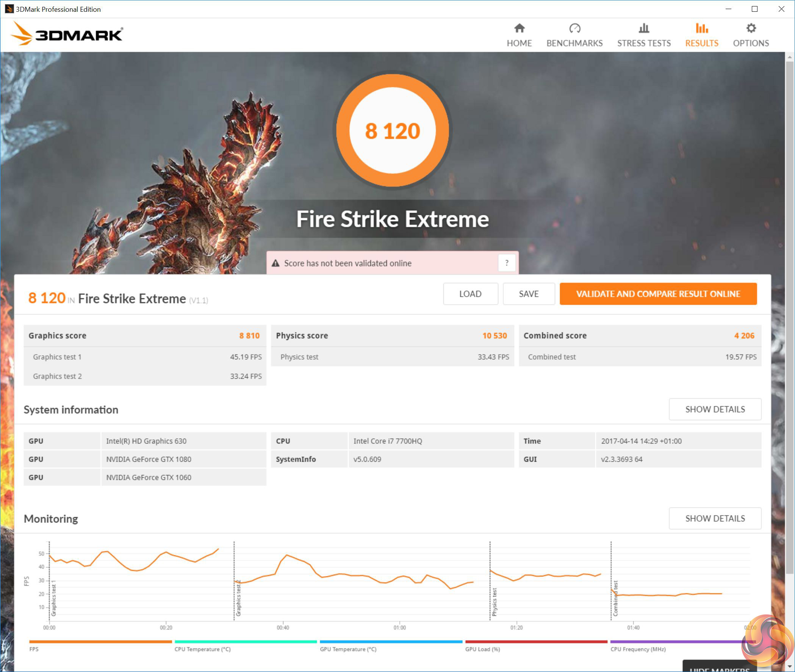Toggle GPU Load legend series

click(x=482, y=649)
